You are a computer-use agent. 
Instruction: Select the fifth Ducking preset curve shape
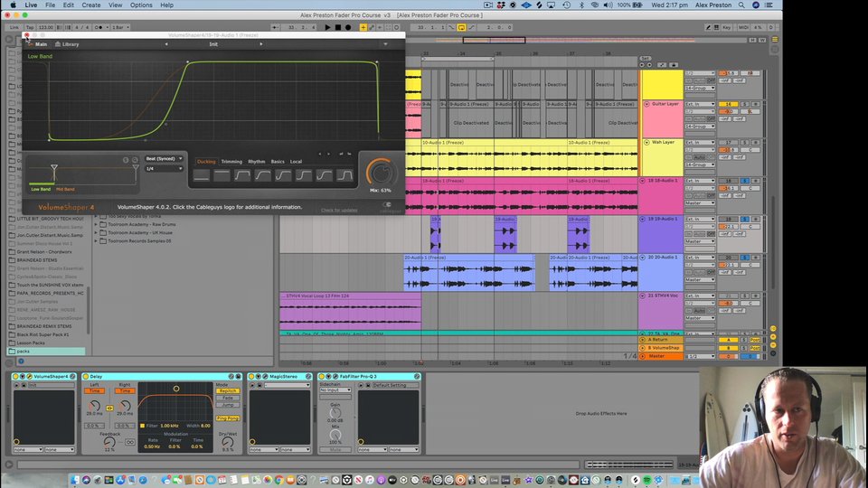point(283,176)
